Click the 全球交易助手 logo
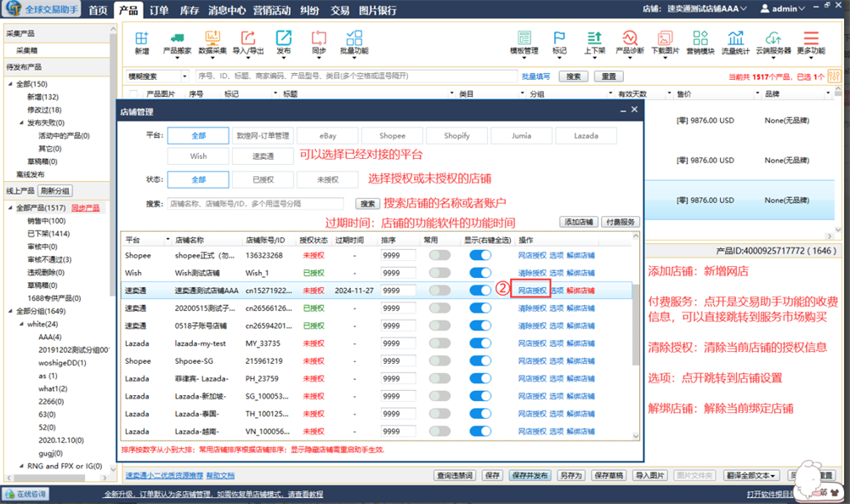850x504 pixels. click(x=42, y=9)
